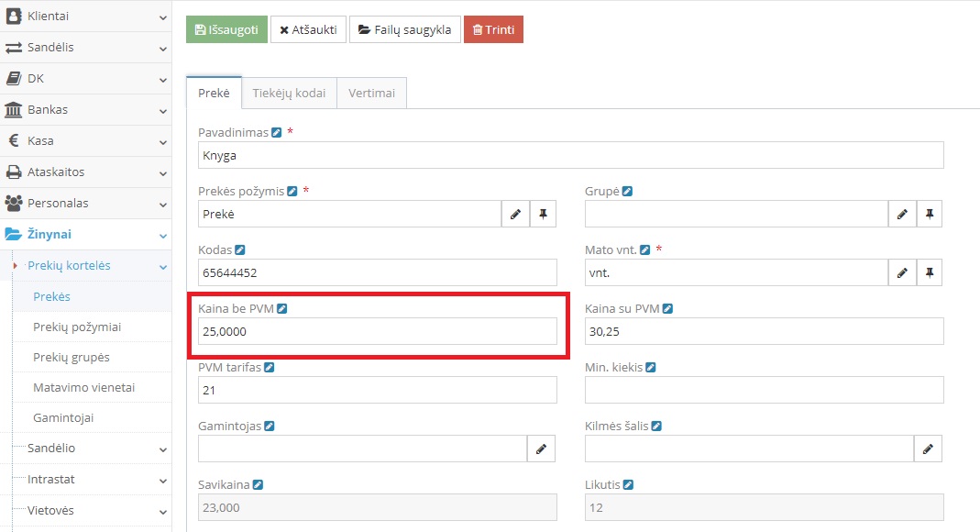
Task: Open the Vertimai tab
Action: (x=371, y=94)
